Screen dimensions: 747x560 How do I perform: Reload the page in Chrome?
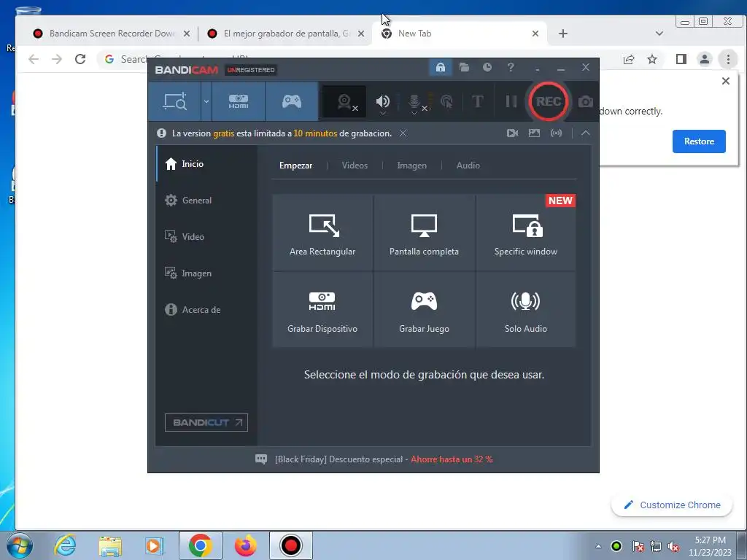point(80,59)
